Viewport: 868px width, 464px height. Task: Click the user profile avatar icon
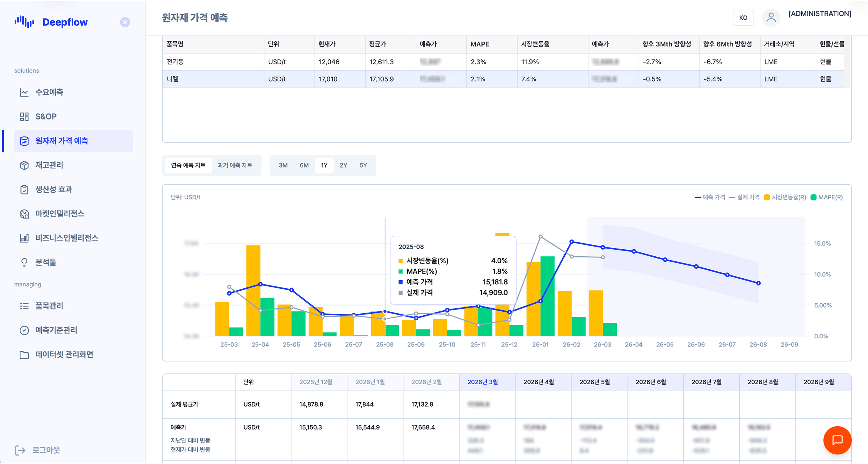(x=771, y=18)
